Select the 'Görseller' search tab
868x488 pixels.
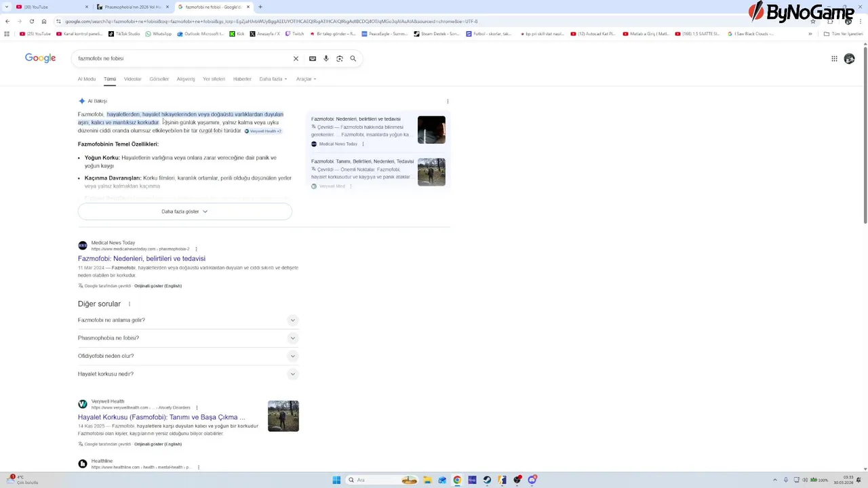click(x=159, y=79)
